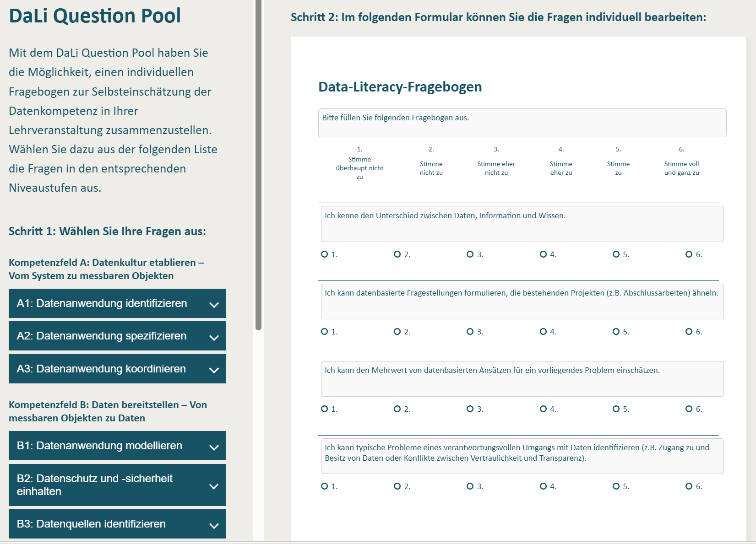This screenshot has width=756, height=544.
Task: Choose option 4 for verantwortungsvollen Umgangs question
Action: coord(544,486)
